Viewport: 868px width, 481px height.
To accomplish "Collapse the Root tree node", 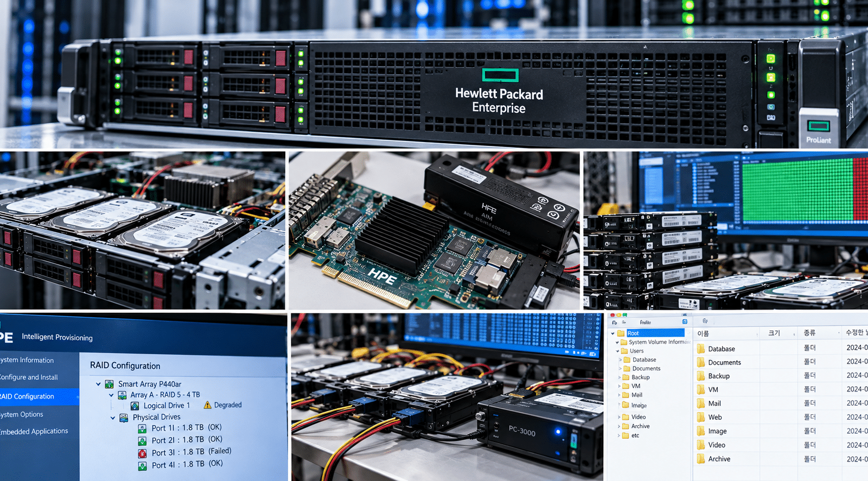I will pos(612,334).
